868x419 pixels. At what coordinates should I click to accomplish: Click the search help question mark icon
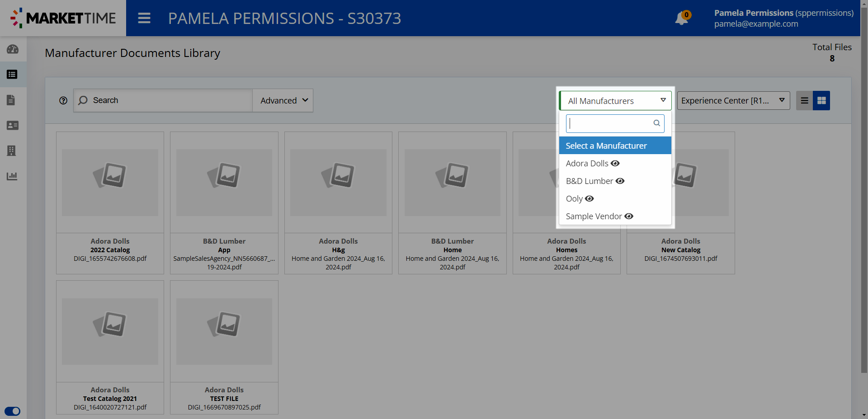pyautogui.click(x=63, y=100)
